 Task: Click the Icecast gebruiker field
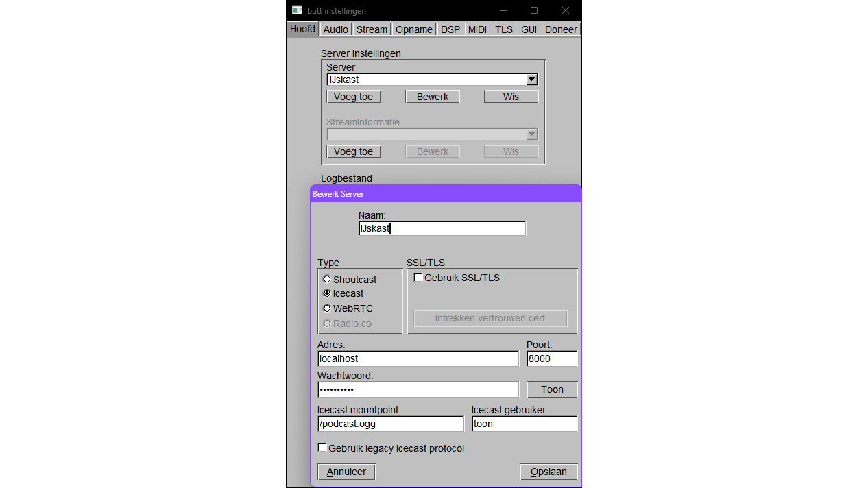pyautogui.click(x=525, y=424)
